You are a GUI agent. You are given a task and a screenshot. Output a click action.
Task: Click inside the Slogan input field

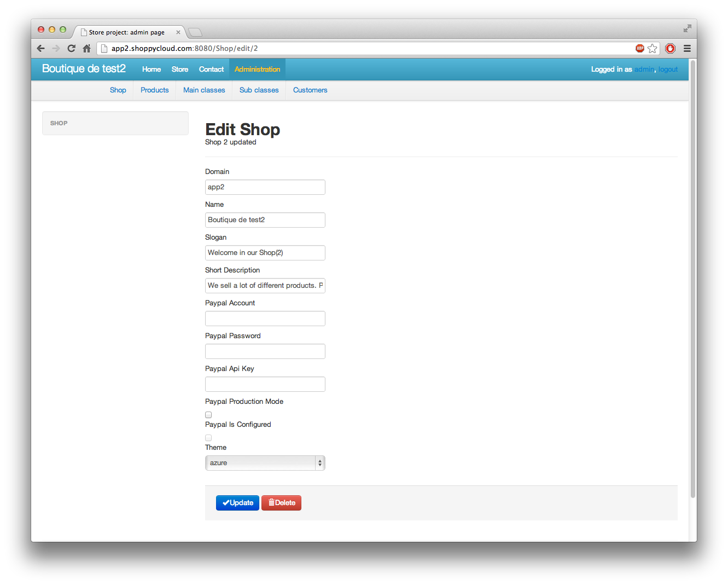(265, 252)
